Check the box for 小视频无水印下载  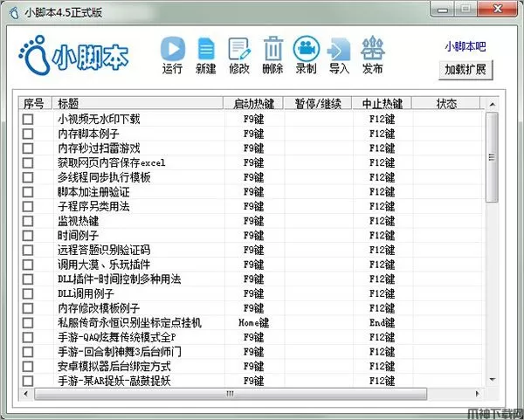28,120
